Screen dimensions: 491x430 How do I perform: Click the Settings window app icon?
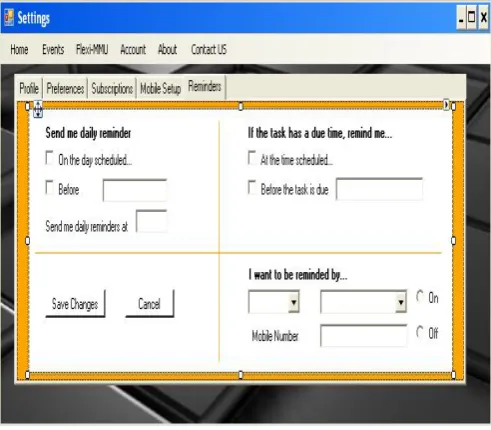tap(9, 17)
